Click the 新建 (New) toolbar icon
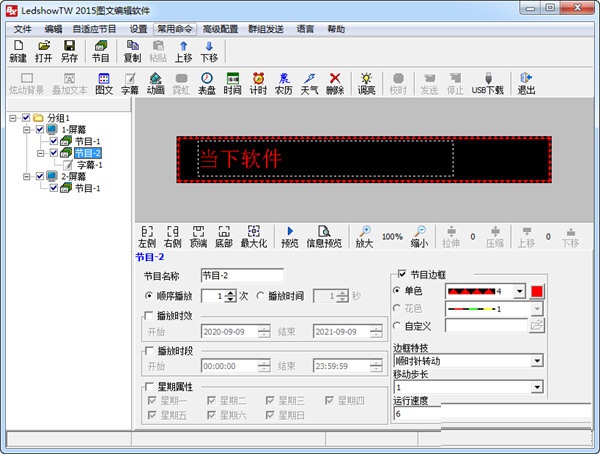Viewport: 600px width, 454px height. coord(18,51)
